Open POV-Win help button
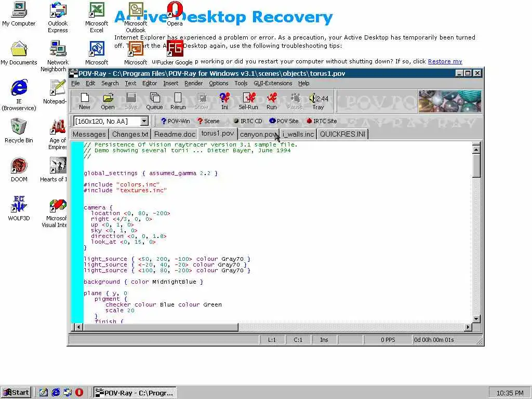This screenshot has height=399, width=532. 176,121
